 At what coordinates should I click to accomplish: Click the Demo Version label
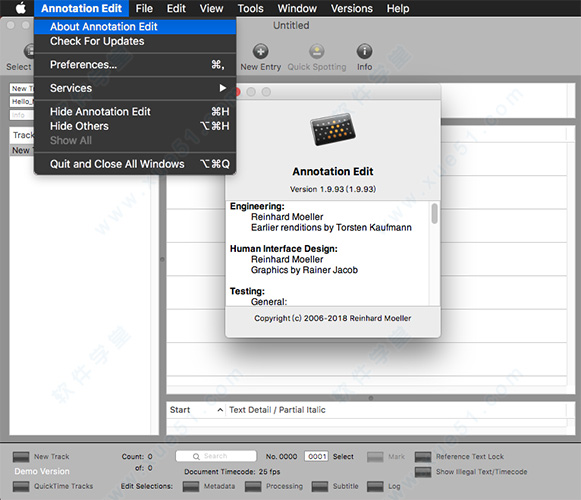tap(42, 471)
